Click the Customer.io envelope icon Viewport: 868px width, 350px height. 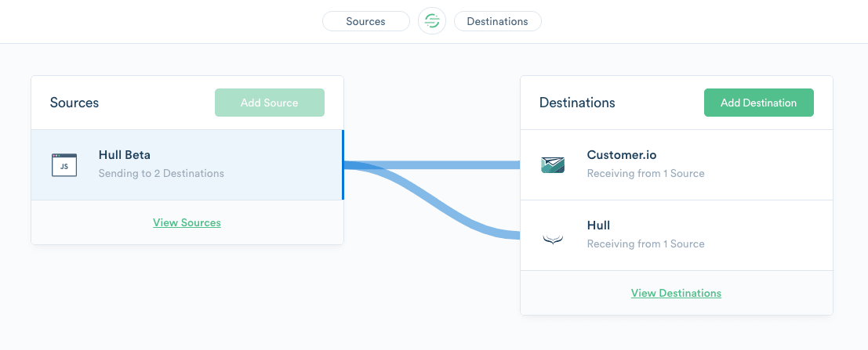(x=553, y=164)
